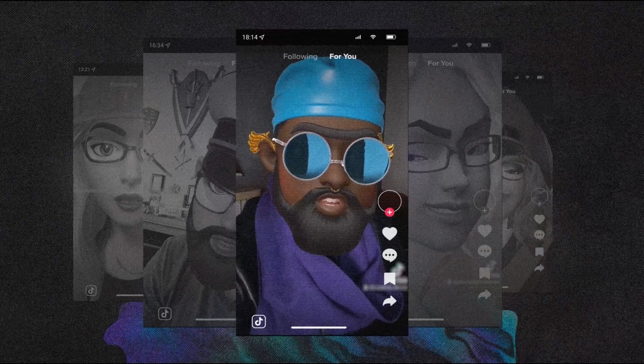Tap the red plus follow button

(x=390, y=212)
